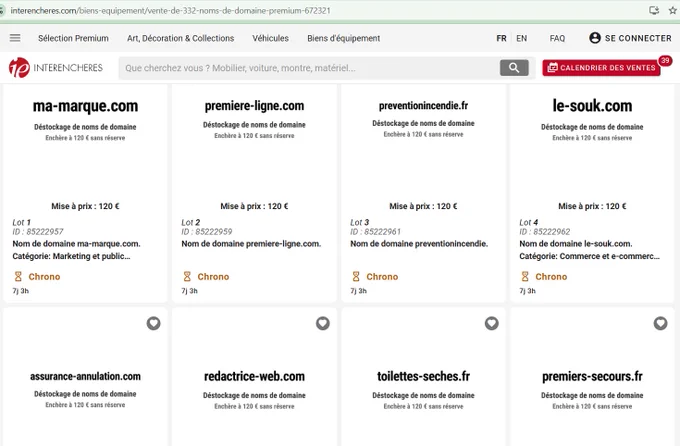Click the Chrono hourglass for Lot 1

point(18,276)
